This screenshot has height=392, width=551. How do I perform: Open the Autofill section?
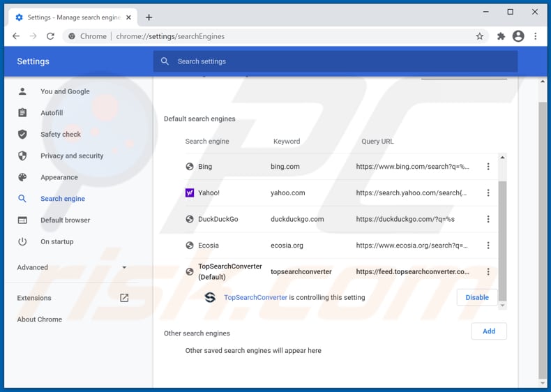tap(52, 113)
